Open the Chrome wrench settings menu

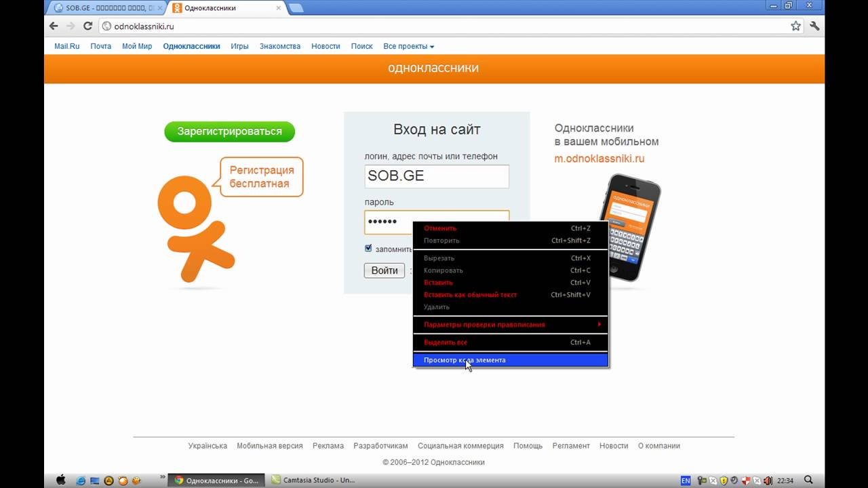pyautogui.click(x=814, y=26)
